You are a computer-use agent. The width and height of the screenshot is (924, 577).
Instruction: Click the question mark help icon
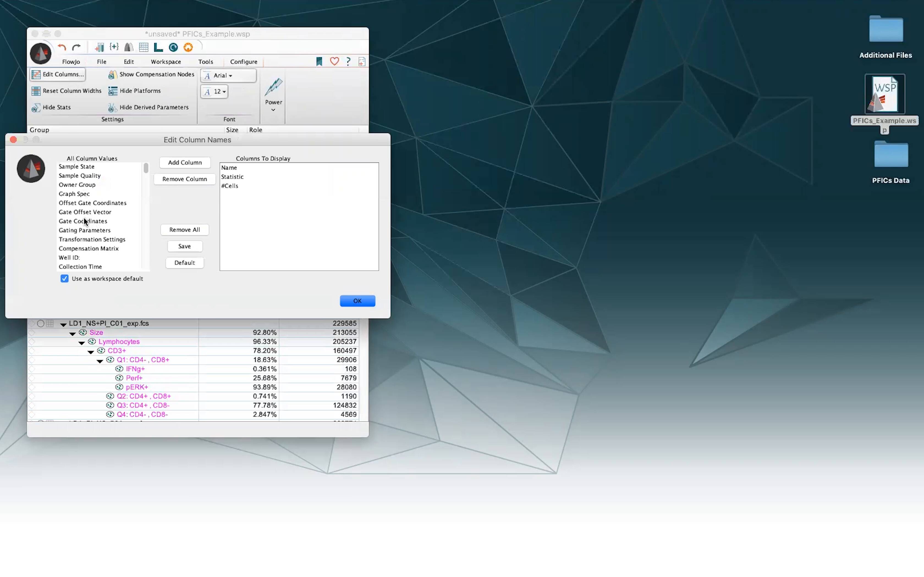coord(348,62)
